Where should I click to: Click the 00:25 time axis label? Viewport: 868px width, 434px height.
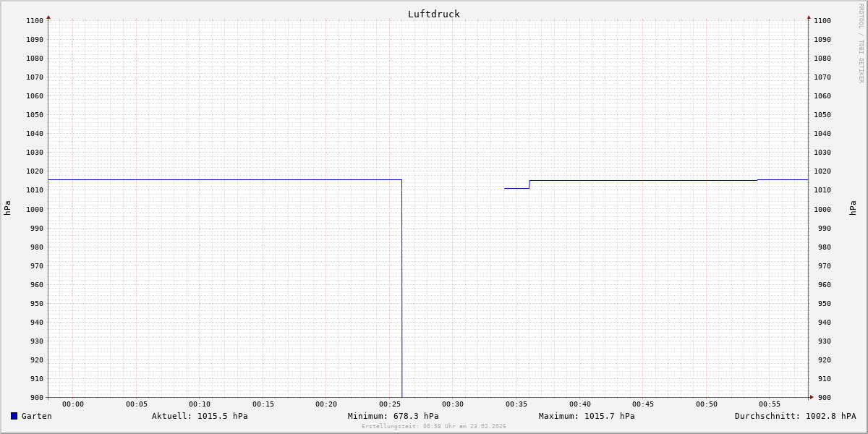(x=390, y=404)
